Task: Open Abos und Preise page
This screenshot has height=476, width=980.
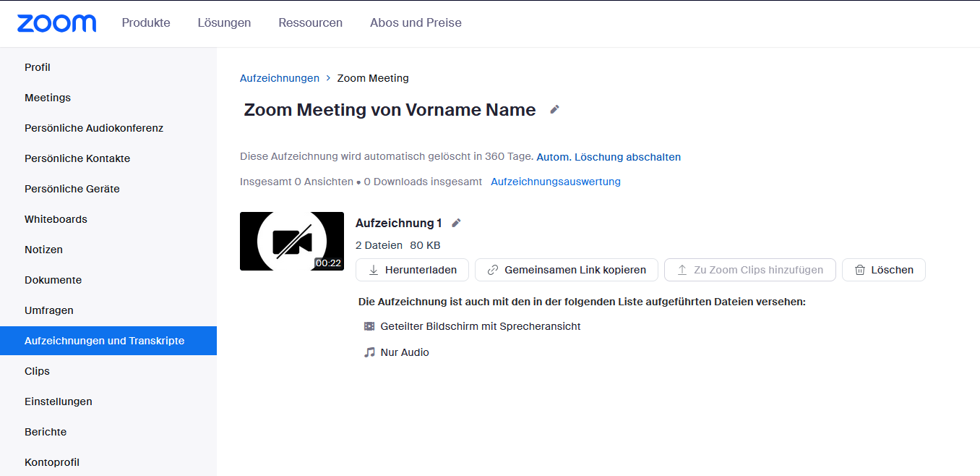Action: [x=416, y=22]
